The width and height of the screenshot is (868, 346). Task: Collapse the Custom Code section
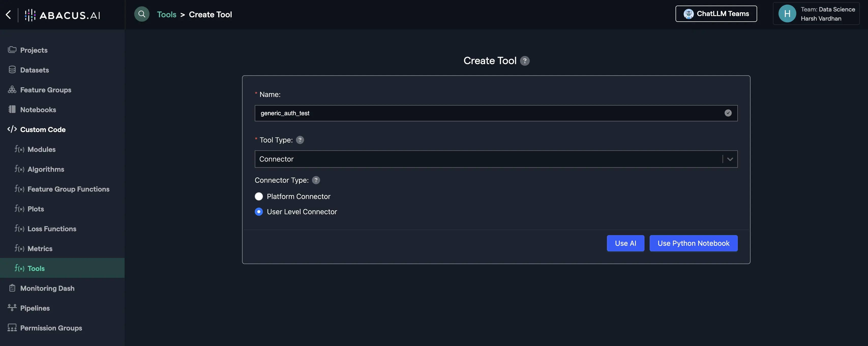[42, 129]
